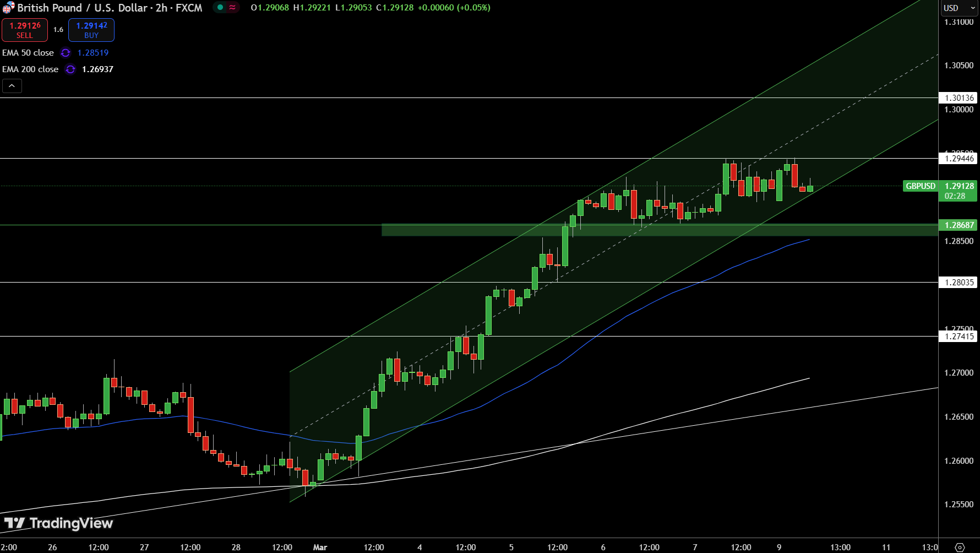Click the EMA 50 value 1.28519

[x=93, y=53]
